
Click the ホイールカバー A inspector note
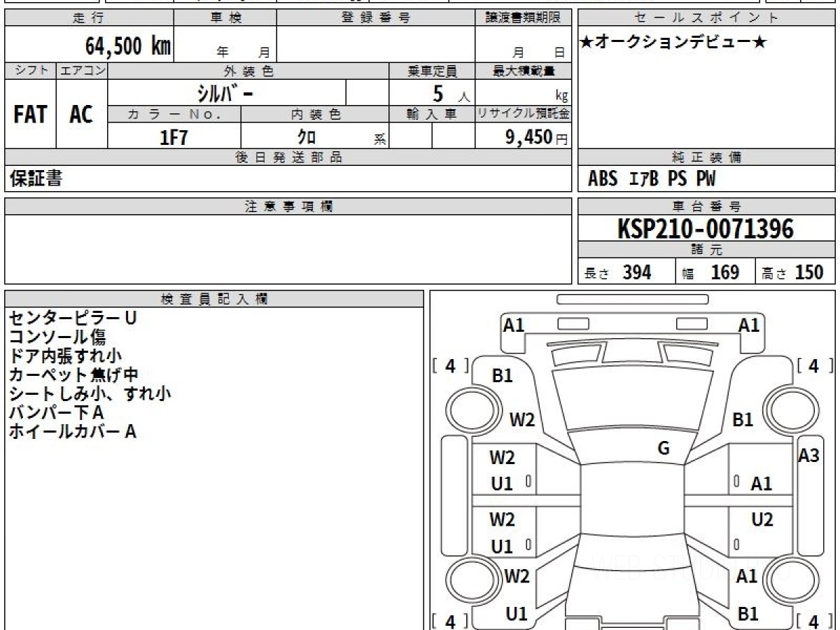coord(72,432)
